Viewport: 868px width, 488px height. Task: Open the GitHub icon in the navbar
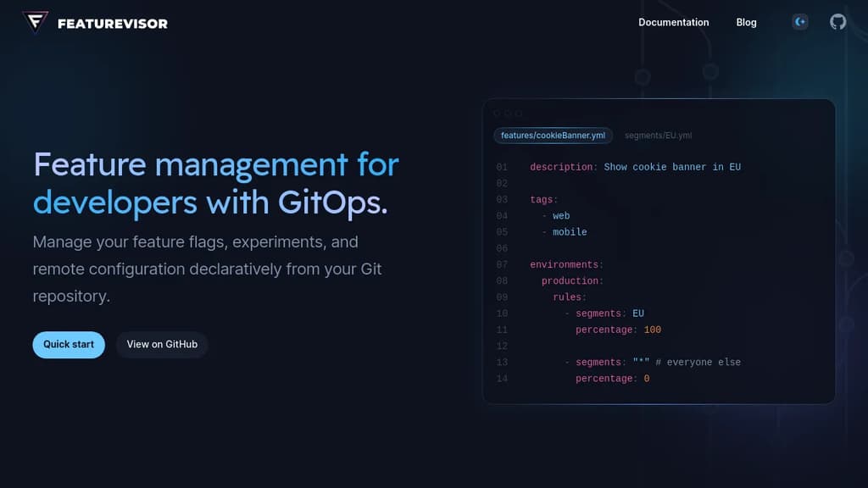point(837,22)
